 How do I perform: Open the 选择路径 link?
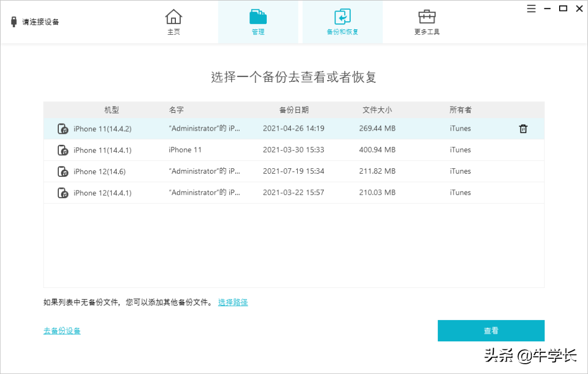232,302
